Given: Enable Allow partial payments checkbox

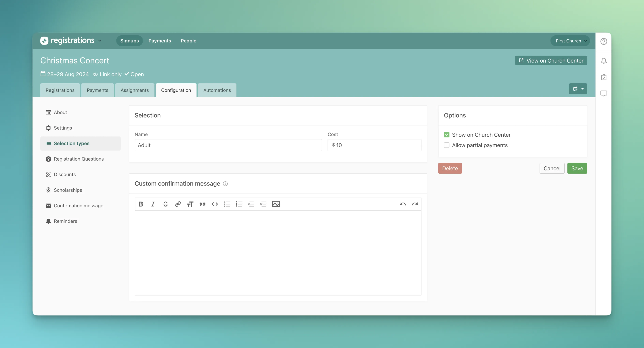Looking at the screenshot, I should 446,145.
